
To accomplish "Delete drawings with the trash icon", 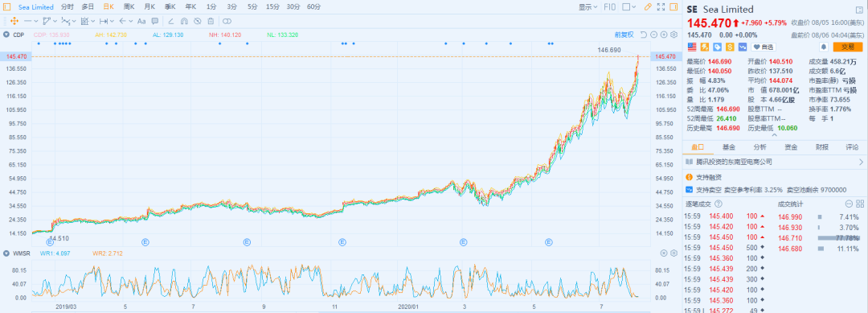I will point(211,21).
